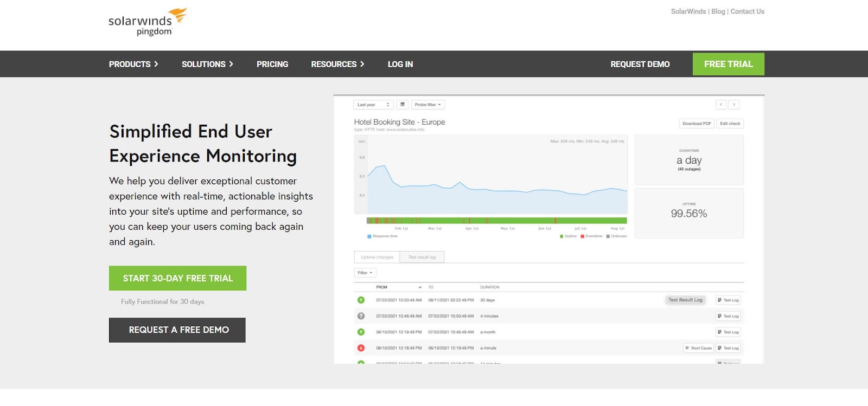
Task: Open the calendar date picker icon
Action: (403, 105)
